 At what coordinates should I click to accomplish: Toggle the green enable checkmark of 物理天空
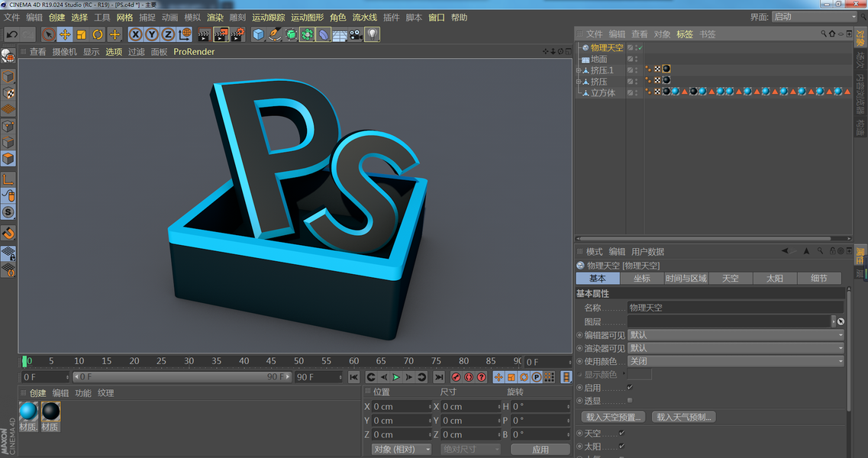point(640,48)
